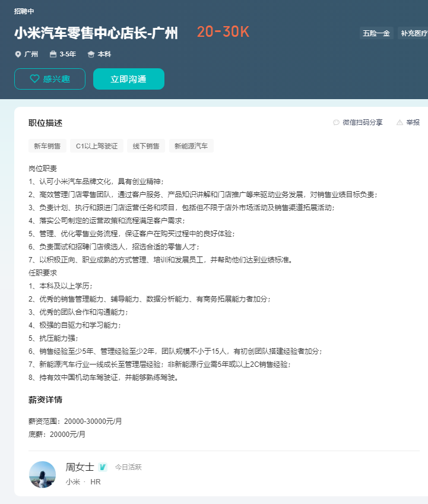Click the verified V badge icon
Image resolution: width=428 pixels, height=504 pixels.
(103, 467)
